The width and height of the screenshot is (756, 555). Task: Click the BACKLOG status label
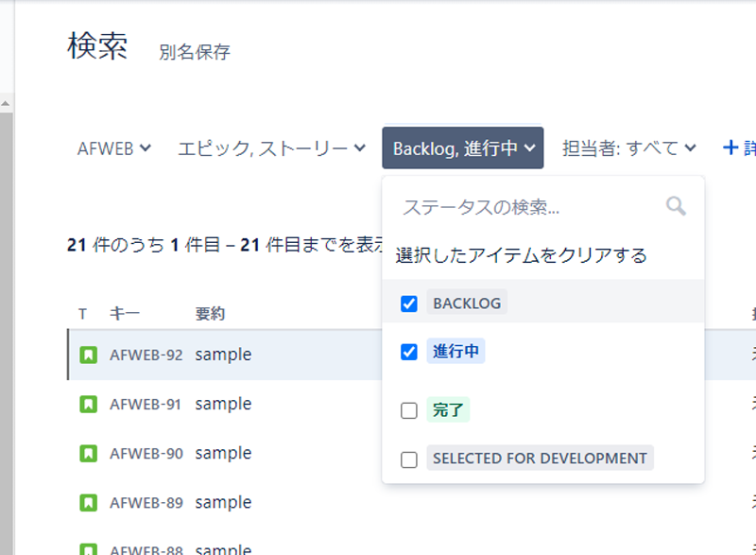click(467, 303)
